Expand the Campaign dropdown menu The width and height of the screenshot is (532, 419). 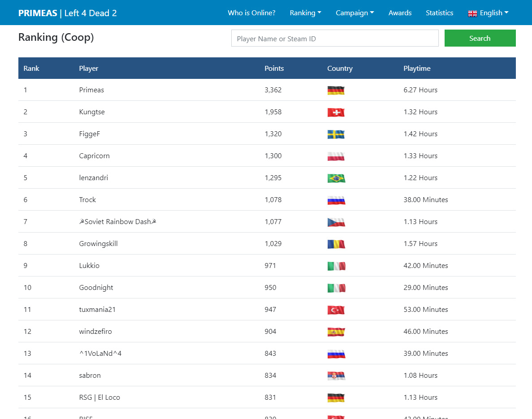click(355, 13)
